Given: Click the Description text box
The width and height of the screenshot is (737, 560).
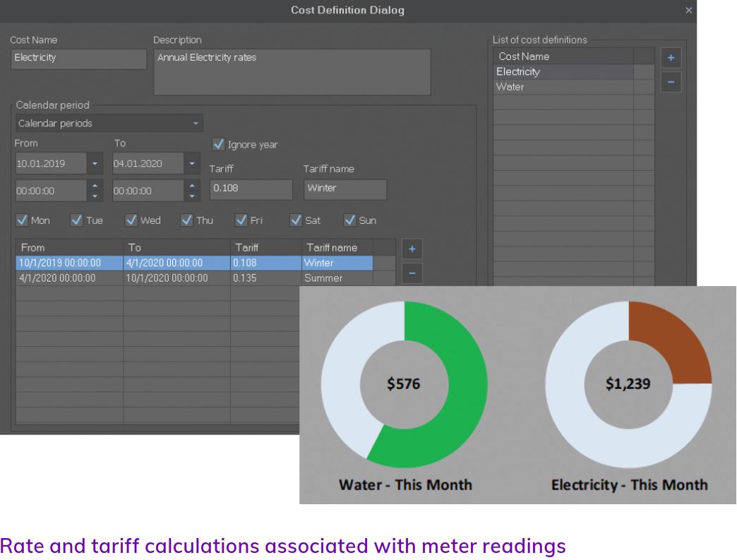Looking at the screenshot, I should (292, 72).
